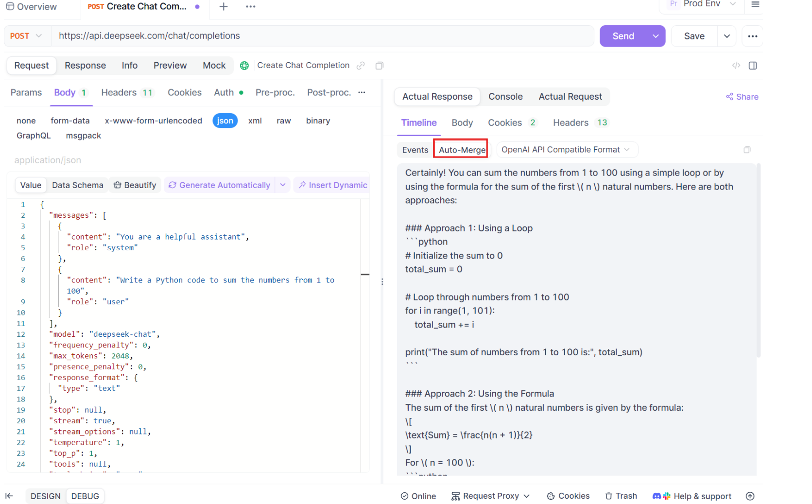
Task: Switch to the Console tab
Action: pyautogui.click(x=505, y=97)
